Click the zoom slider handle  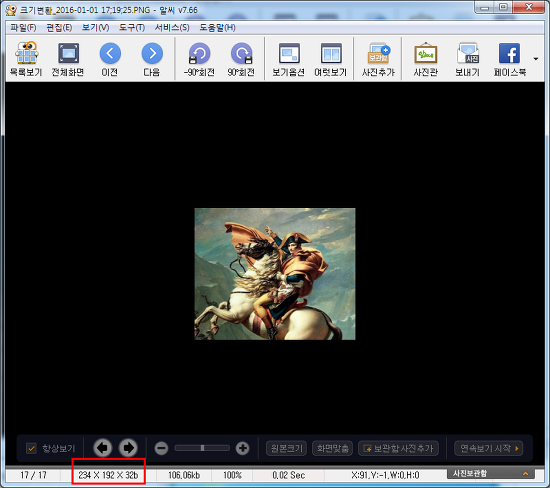202,448
